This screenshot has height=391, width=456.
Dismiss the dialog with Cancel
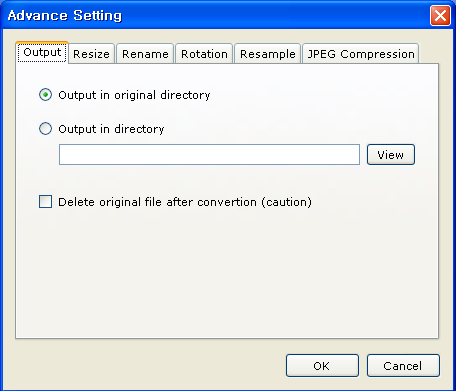(x=403, y=366)
